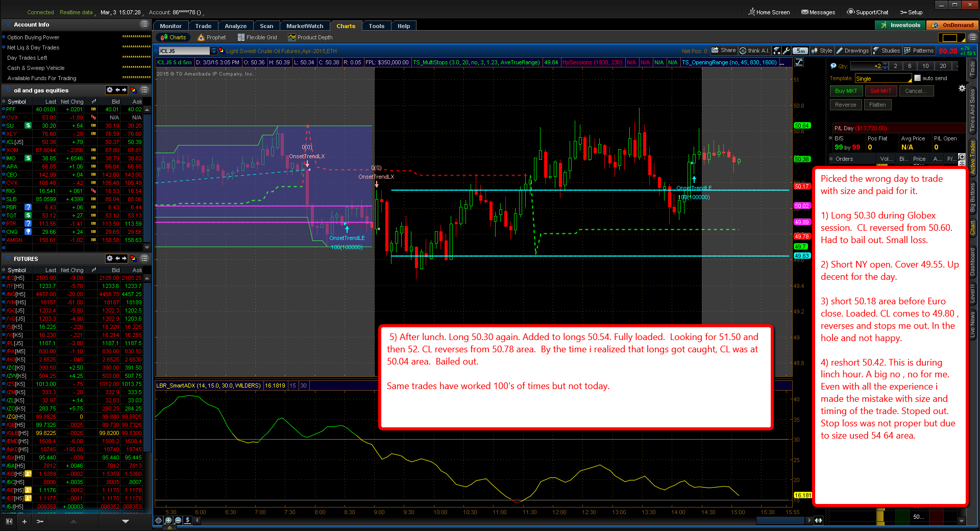Open the Drawings tools menu
Screen dimensions: 980x531
pos(852,51)
